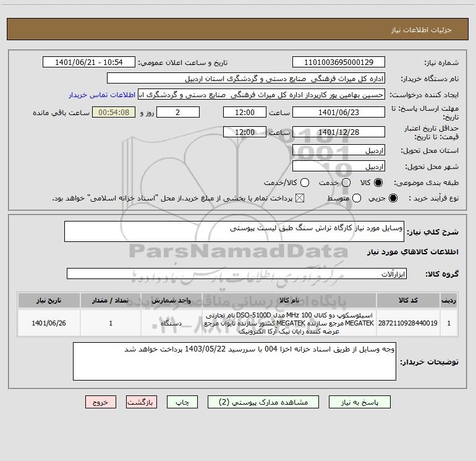Click the buyer notes text area
Viewport: 476px width, 461px height.
click(234, 361)
